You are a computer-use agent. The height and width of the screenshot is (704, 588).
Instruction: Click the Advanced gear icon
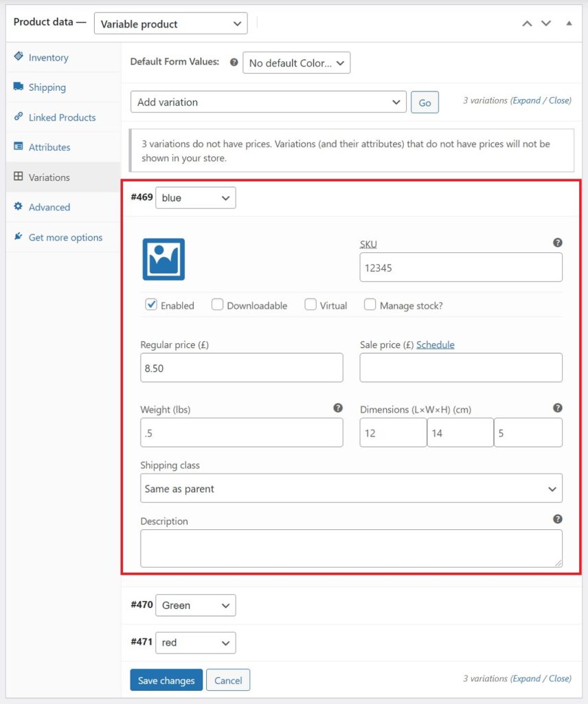[x=18, y=206]
